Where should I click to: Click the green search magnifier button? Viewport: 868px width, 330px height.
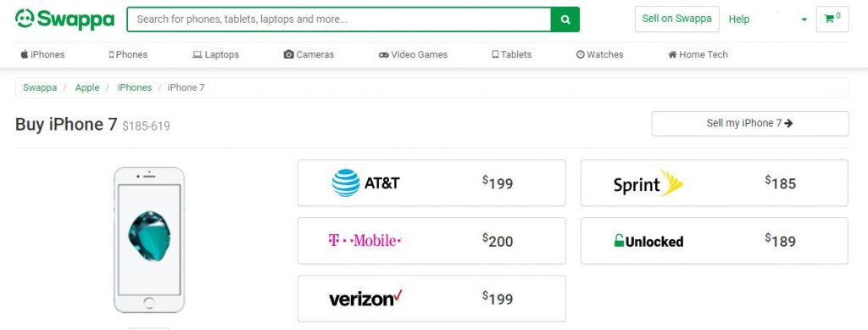[565, 20]
